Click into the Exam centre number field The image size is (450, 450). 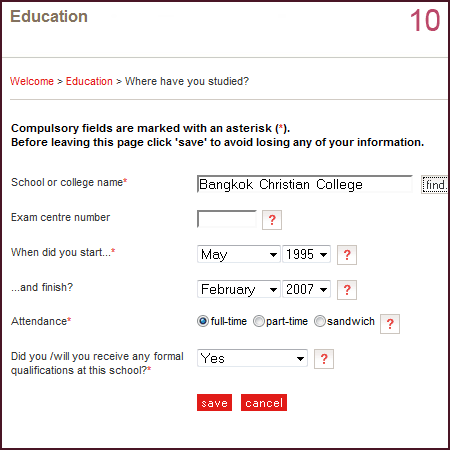(x=227, y=219)
